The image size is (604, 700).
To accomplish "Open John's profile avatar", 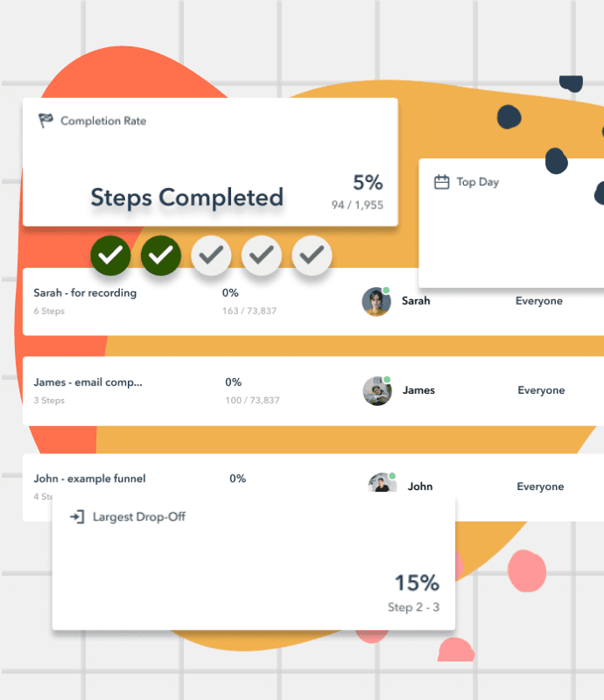I will coord(382,483).
